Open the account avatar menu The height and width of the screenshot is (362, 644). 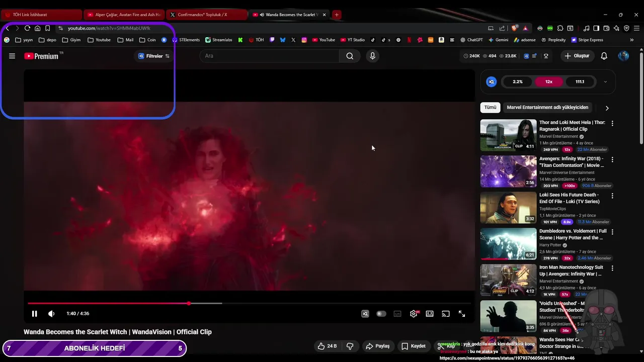click(623, 56)
